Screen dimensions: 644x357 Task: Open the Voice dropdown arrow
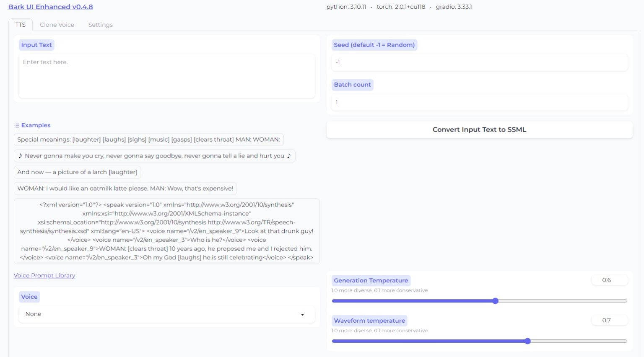302,314
